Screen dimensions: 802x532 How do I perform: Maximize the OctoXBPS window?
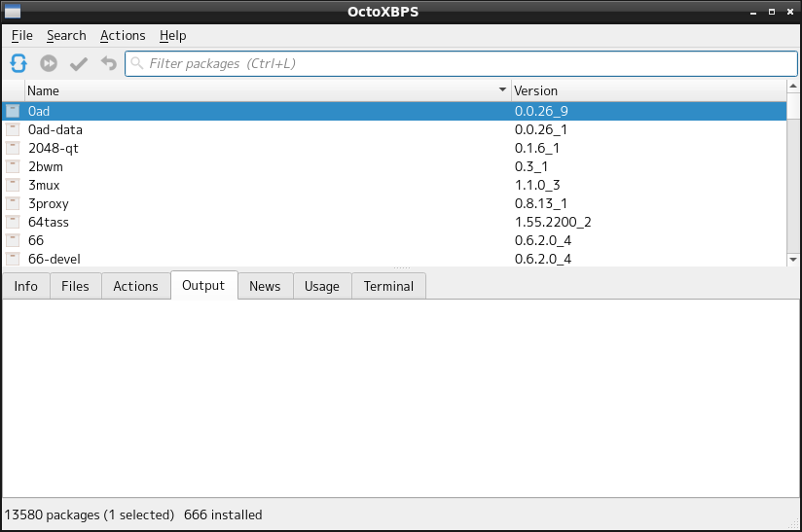pos(772,12)
